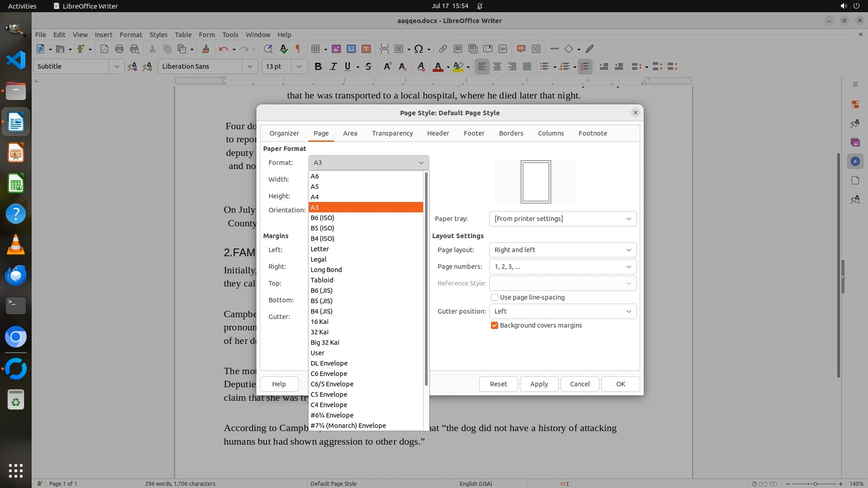Open the Paper tray dropdown

[x=562, y=219]
